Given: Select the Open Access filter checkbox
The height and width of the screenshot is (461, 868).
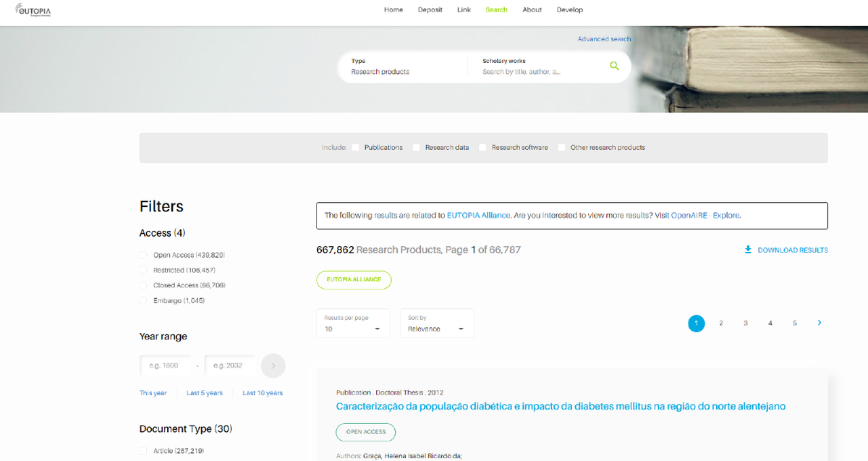Looking at the screenshot, I should pos(143,255).
